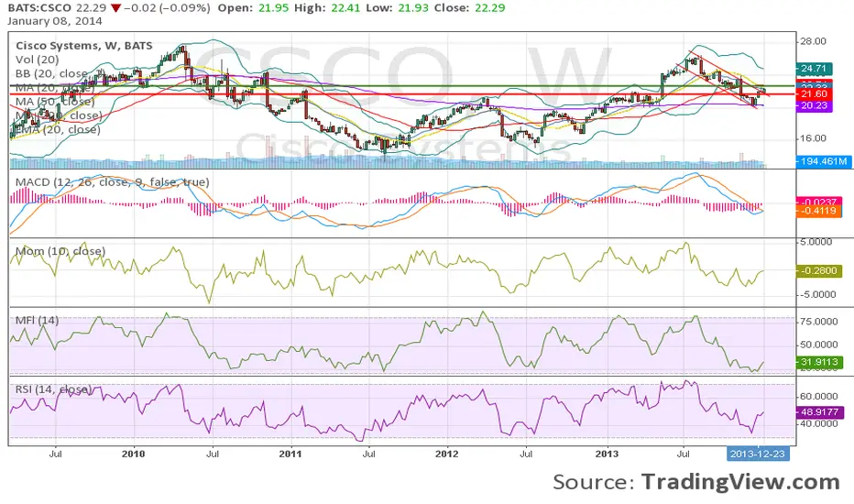Click the 40.0000 RSI axis label
Screen dimensions: 854x504
tap(818, 424)
